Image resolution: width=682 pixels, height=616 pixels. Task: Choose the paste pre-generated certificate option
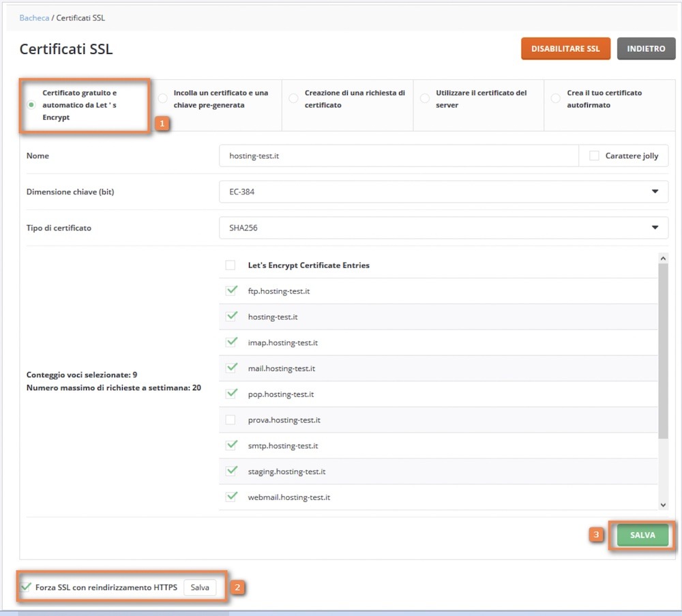click(x=163, y=99)
